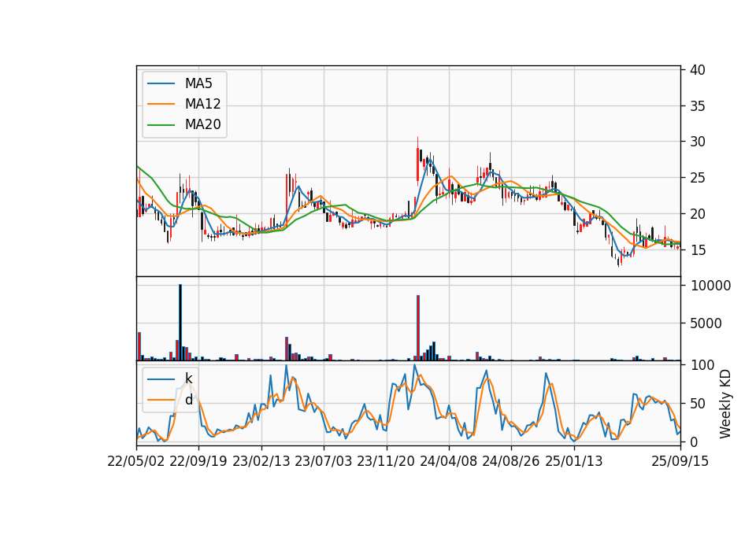This screenshot has width=756, height=543.
Task: Click the blue MA5 line sample in legend
Action: [161, 83]
